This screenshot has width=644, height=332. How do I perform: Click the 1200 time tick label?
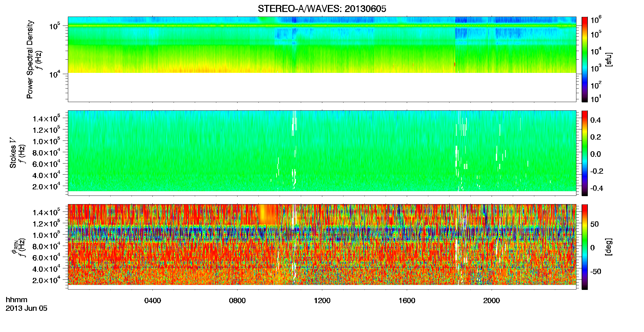[x=322, y=300]
